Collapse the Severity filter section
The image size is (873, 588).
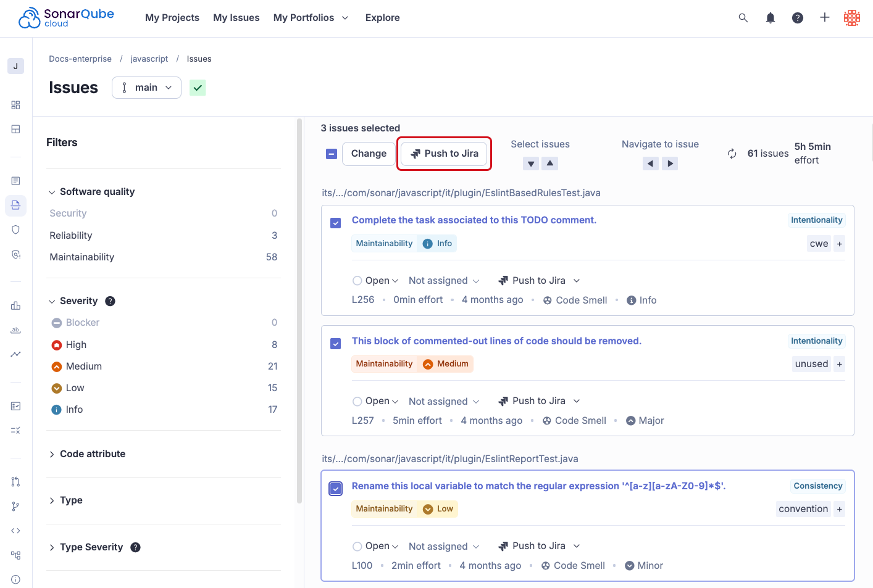[78, 300]
